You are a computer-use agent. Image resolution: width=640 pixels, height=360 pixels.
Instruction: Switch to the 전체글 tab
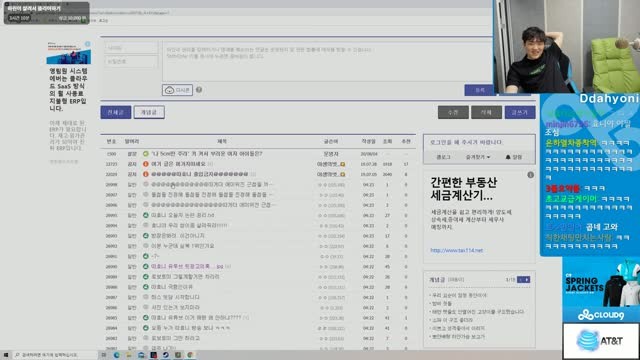click(x=116, y=112)
